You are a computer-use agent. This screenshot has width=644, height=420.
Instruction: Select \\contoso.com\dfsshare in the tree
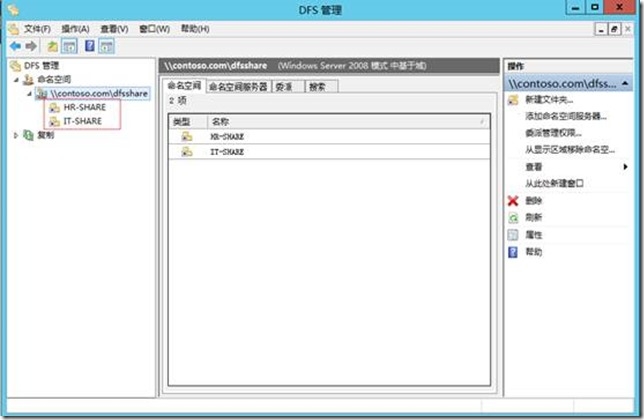click(x=99, y=94)
